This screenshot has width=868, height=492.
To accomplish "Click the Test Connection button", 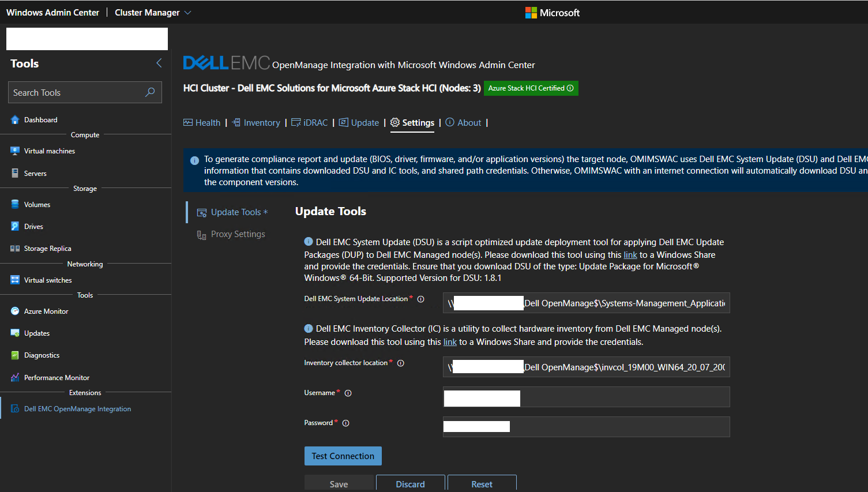I will pyautogui.click(x=343, y=456).
